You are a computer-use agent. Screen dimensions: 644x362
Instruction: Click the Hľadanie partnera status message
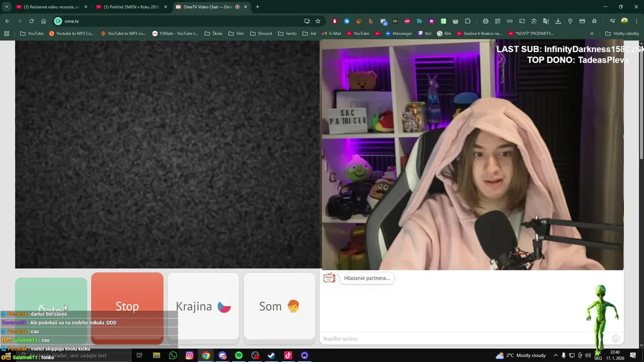tap(367, 278)
